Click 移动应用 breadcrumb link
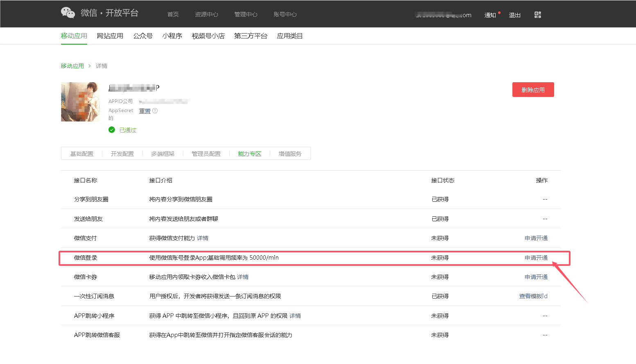This screenshot has width=636, height=364. (72, 66)
